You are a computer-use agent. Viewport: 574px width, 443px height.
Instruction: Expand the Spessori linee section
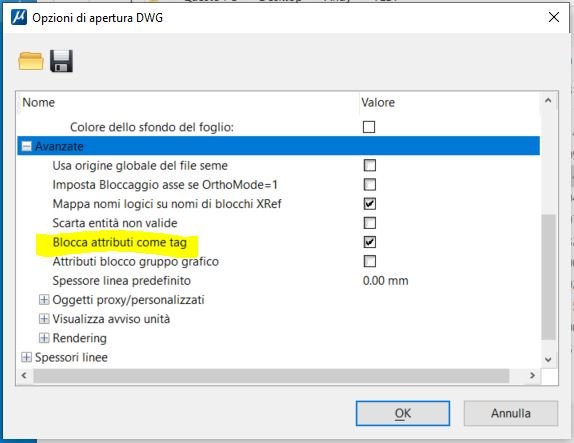tap(26, 357)
